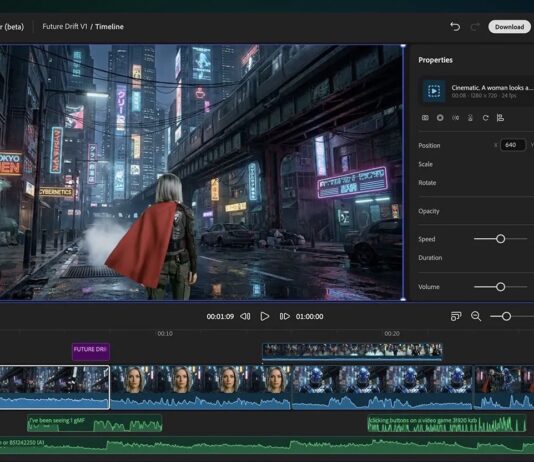Image resolution: width=534 pixels, height=462 pixels.
Task: Select the long green music track at the bottom
Action: click(x=267, y=445)
